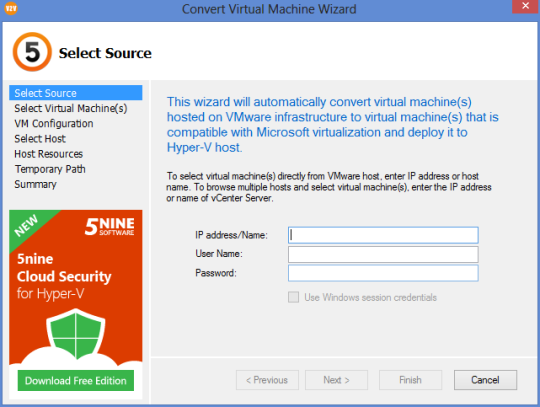The image size is (540, 407).
Task: Click the Next button
Action: pyautogui.click(x=336, y=380)
